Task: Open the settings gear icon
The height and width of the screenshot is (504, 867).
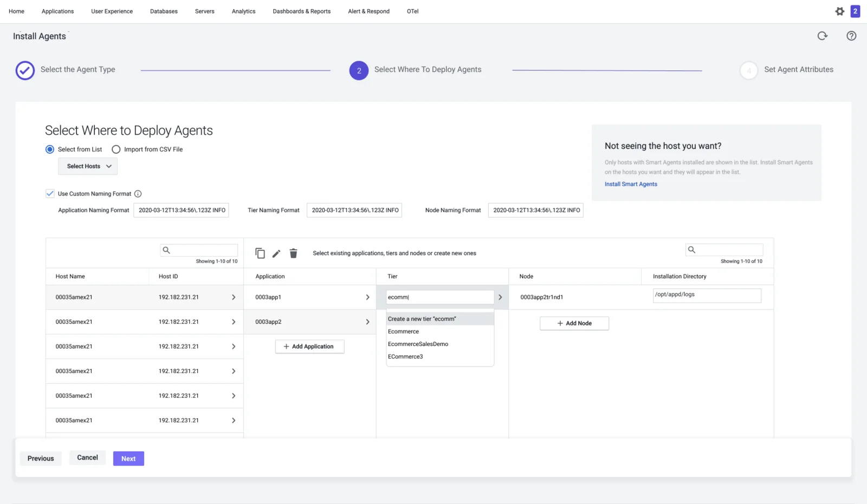Action: [x=839, y=11]
